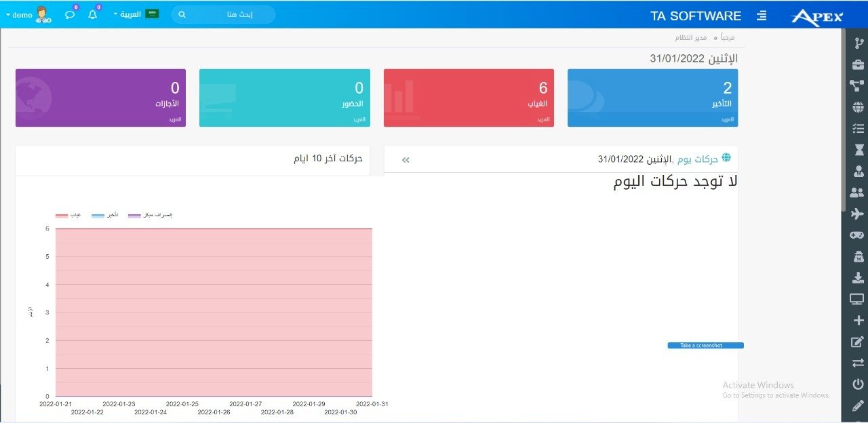Click the group users sidebar icon
Viewport: 868px width, 423px height.
(x=857, y=193)
